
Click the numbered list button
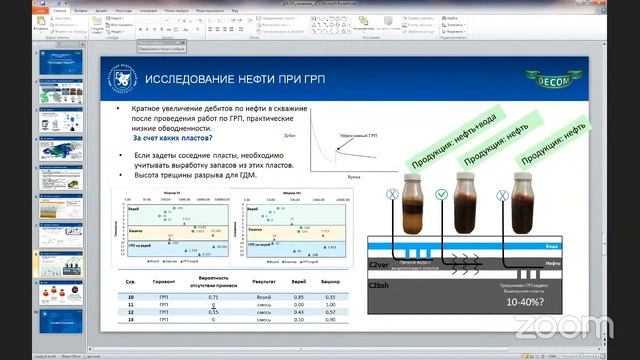(221, 20)
